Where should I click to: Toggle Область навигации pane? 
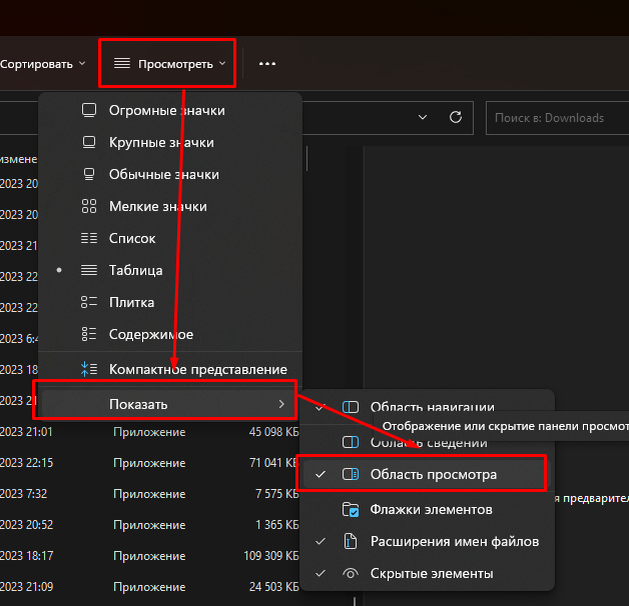pos(428,407)
